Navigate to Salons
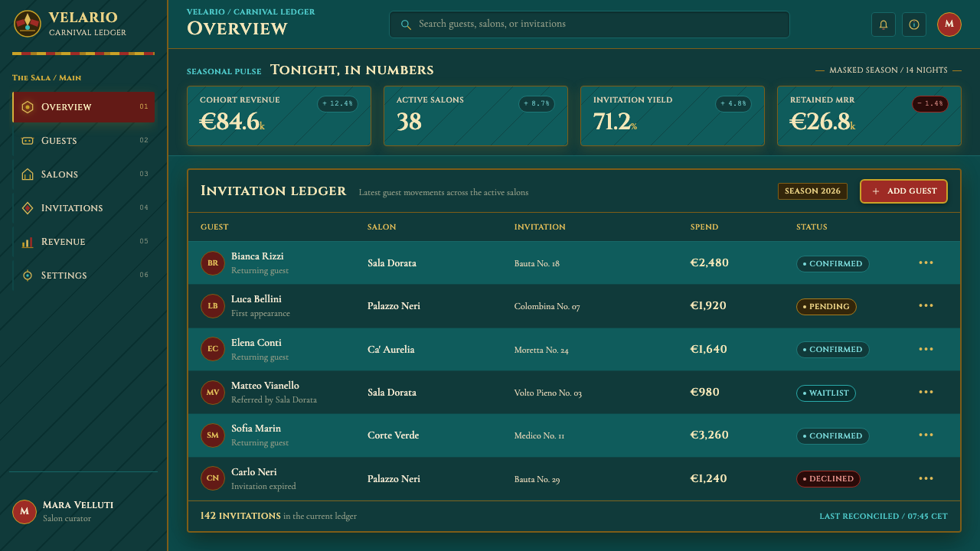The image size is (980, 551). pos(83,174)
